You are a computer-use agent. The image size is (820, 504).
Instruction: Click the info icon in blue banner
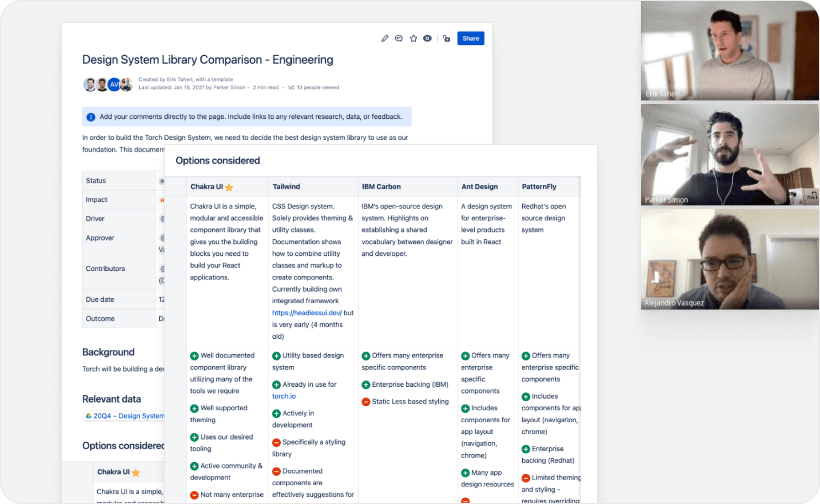(91, 117)
